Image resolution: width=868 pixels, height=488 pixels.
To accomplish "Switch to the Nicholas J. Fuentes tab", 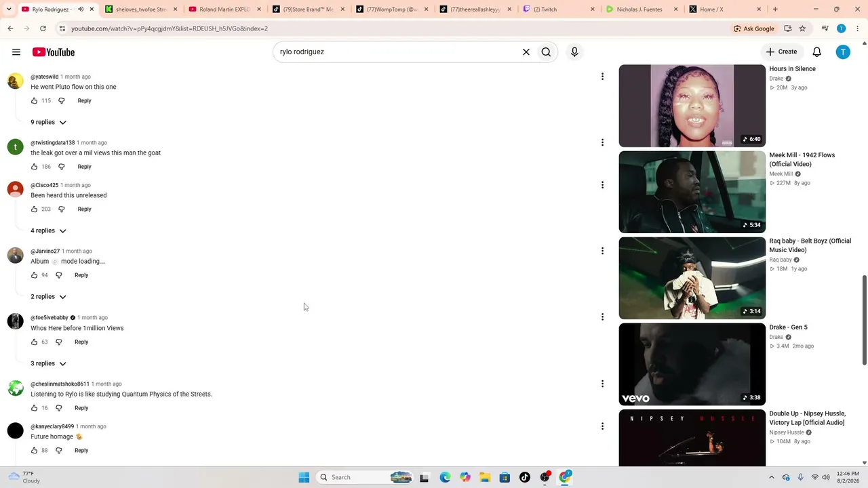I will [x=643, y=9].
